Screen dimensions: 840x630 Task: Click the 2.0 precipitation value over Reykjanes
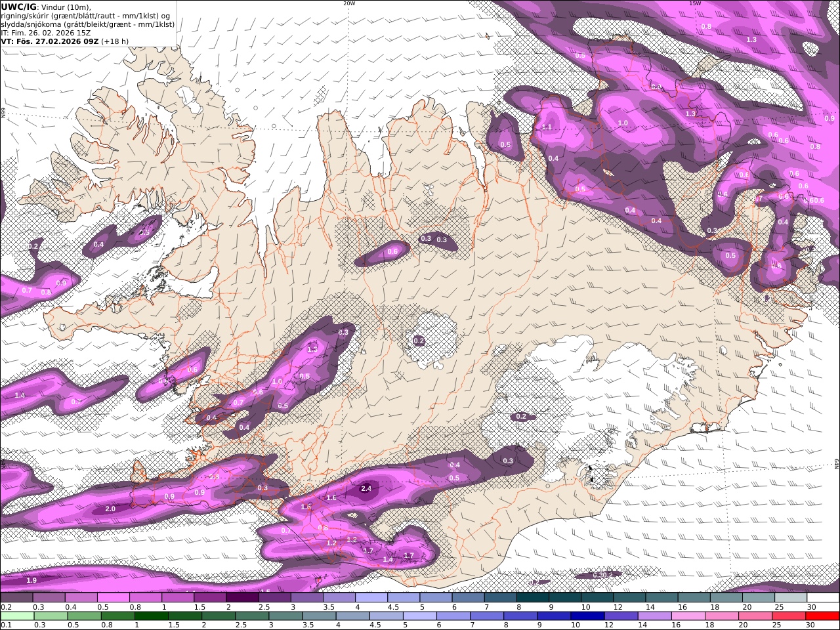pos(110,509)
